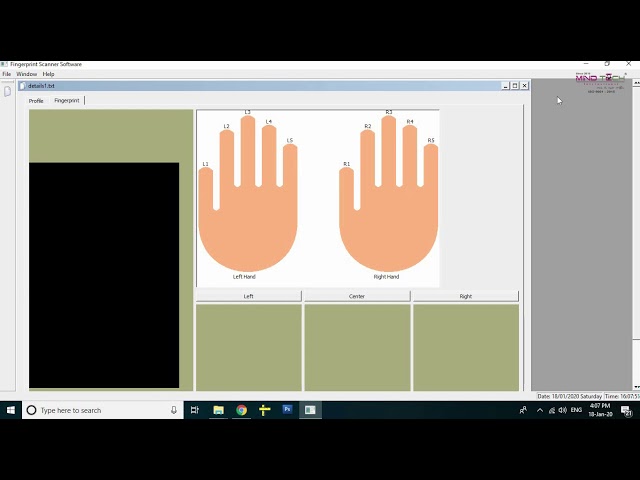The height and width of the screenshot is (480, 640).
Task: Click the Right Hand label
Action: pyautogui.click(x=386, y=277)
